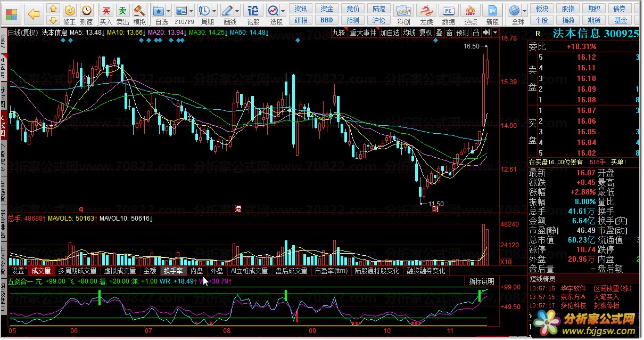This screenshot has width=644, height=340.
Task: Open the 龙虎 dragon-tiger list icon
Action: pos(426,14)
